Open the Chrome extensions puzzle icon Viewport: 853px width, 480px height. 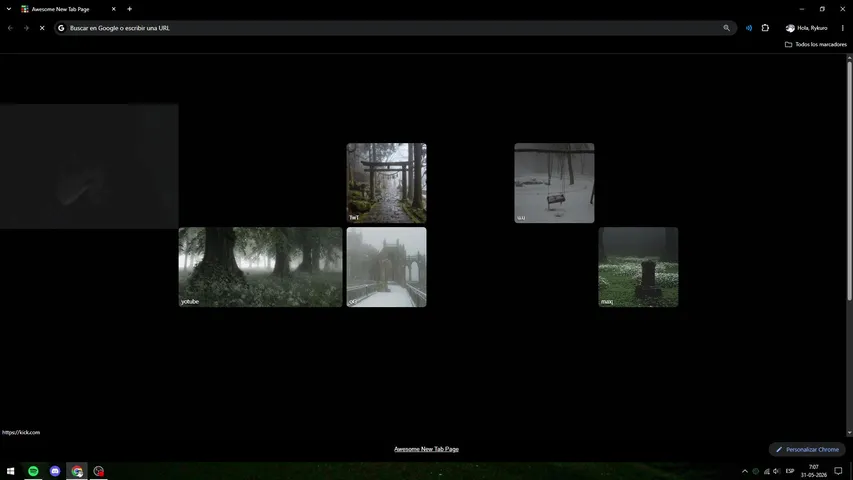(765, 28)
